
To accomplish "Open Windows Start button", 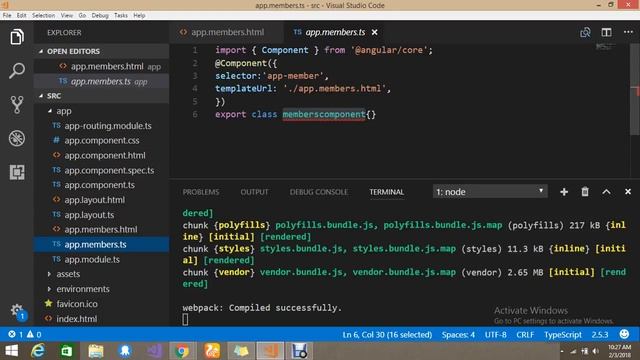I will point(12,351).
